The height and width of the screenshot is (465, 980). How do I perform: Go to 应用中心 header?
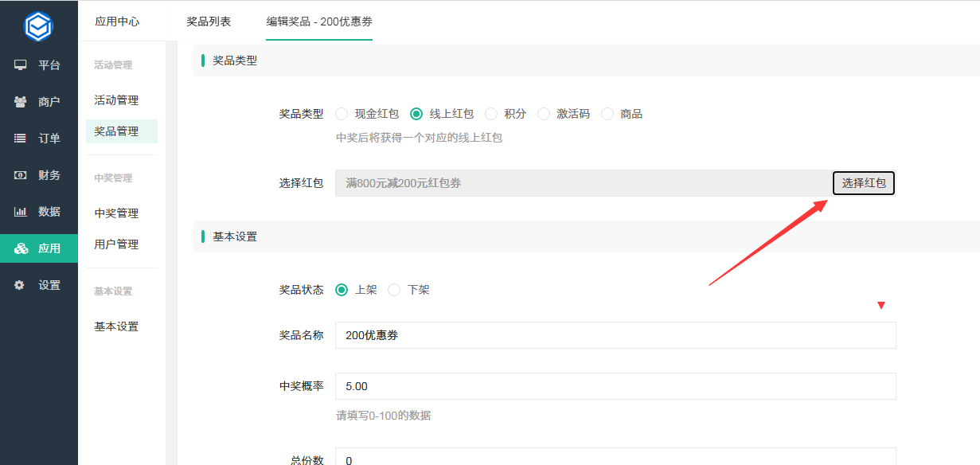117,21
